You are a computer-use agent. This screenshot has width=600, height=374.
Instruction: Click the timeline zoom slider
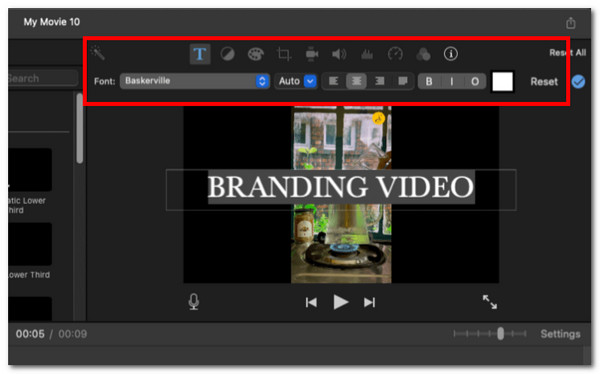[490, 334]
